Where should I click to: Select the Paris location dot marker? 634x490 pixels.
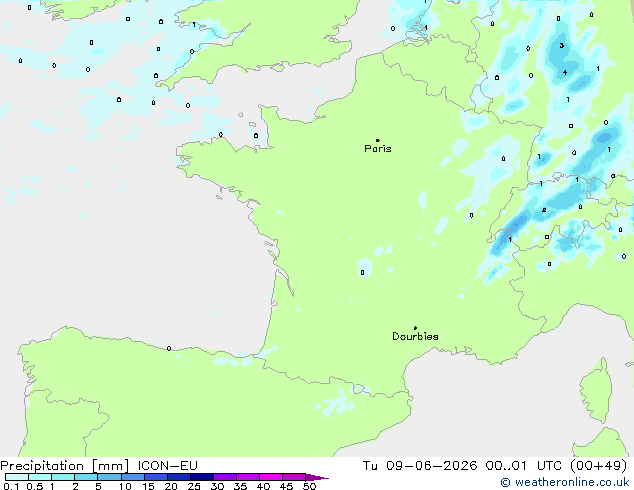378,140
